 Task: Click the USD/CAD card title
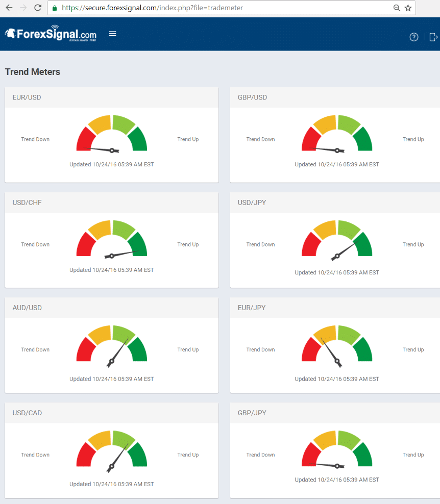[x=27, y=413]
